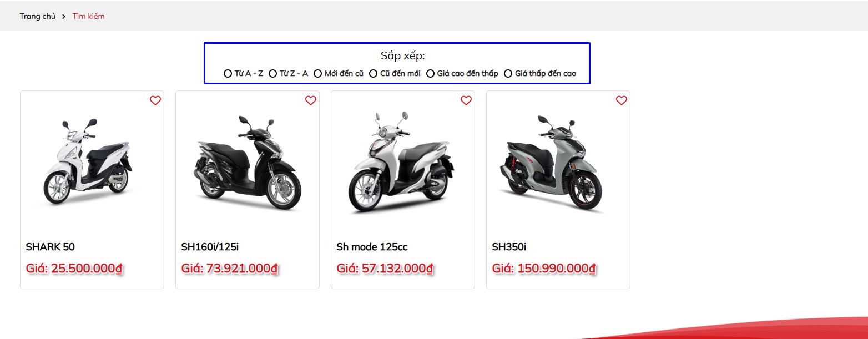Open the black SH160i/125i scooter image
The width and height of the screenshot is (868, 339).
coord(248,162)
